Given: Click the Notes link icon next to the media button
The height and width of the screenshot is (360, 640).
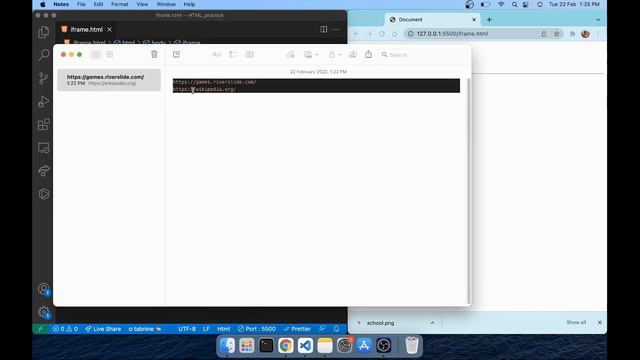Looking at the screenshot, I should [291, 54].
